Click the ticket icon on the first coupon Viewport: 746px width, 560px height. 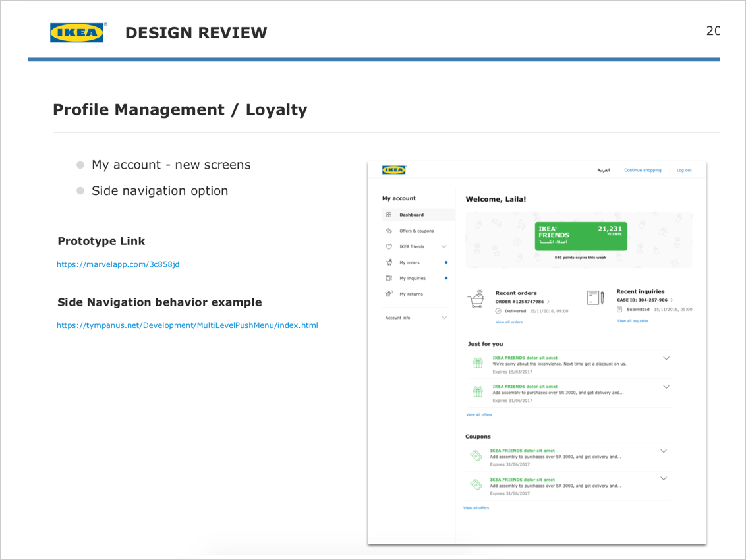[476, 455]
